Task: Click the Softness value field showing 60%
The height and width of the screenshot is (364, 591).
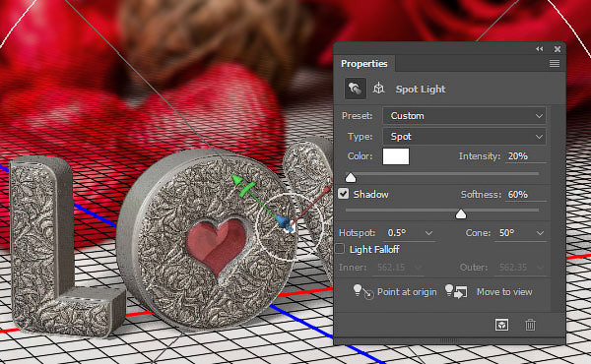Action: tap(526, 195)
